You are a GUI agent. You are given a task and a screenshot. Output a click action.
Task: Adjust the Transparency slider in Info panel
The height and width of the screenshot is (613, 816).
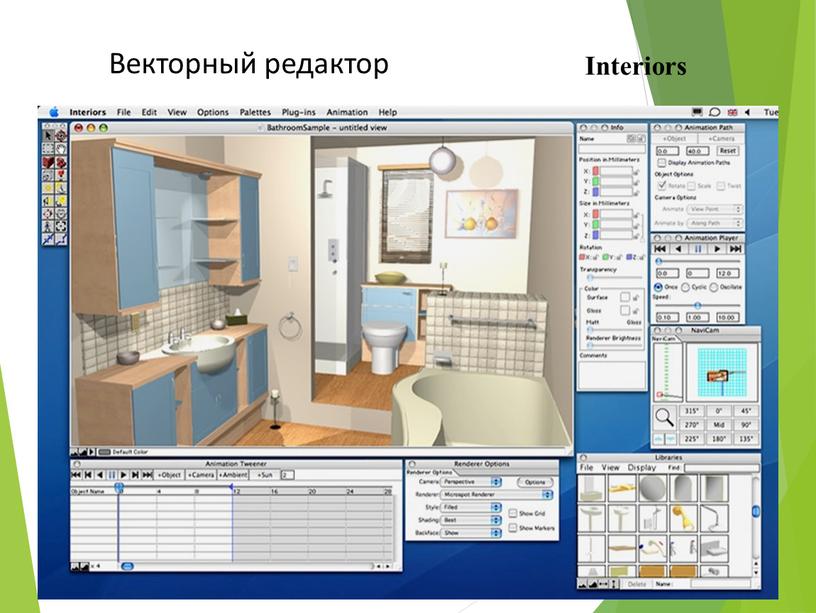point(615,277)
